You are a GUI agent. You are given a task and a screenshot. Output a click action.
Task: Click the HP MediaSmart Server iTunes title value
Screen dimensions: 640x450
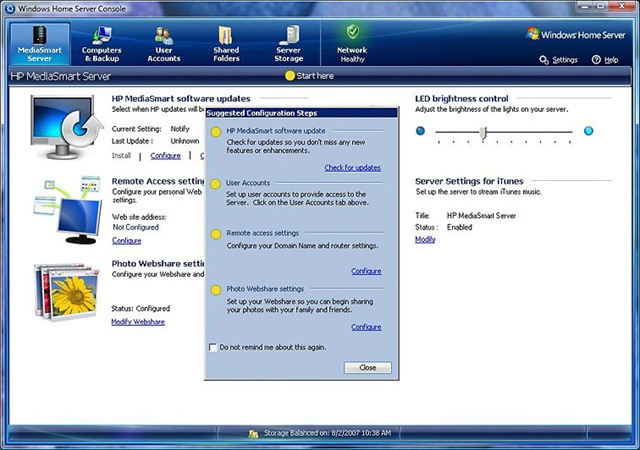481,216
